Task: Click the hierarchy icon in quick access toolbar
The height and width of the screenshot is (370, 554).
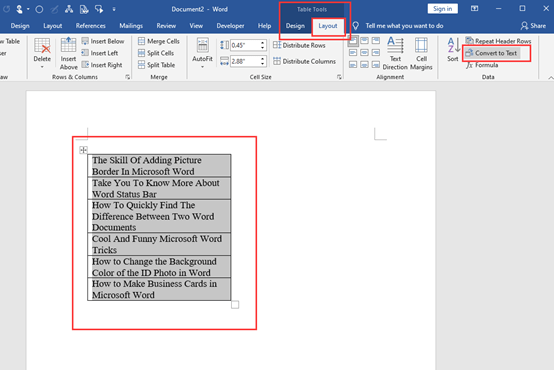Action: point(69,9)
